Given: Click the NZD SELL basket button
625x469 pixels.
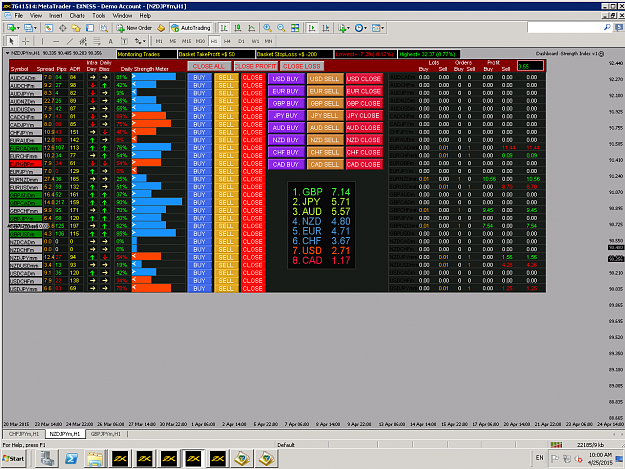Looking at the screenshot, I should [324, 140].
